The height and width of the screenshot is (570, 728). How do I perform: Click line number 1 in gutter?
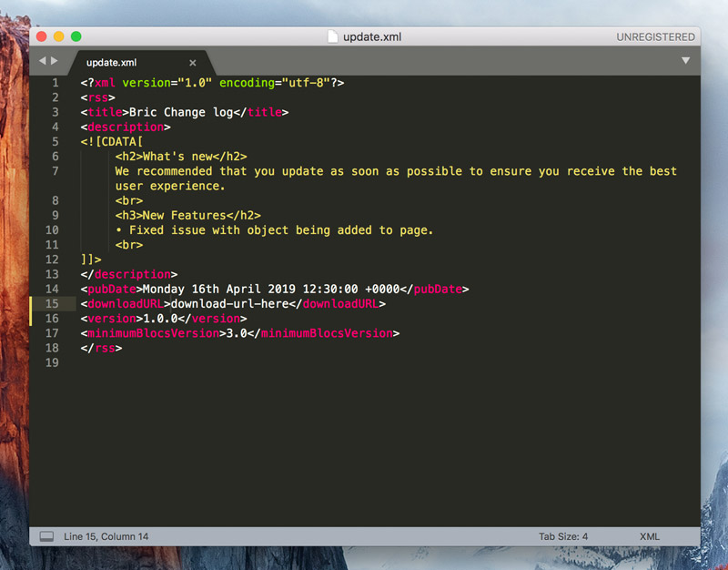tap(56, 83)
